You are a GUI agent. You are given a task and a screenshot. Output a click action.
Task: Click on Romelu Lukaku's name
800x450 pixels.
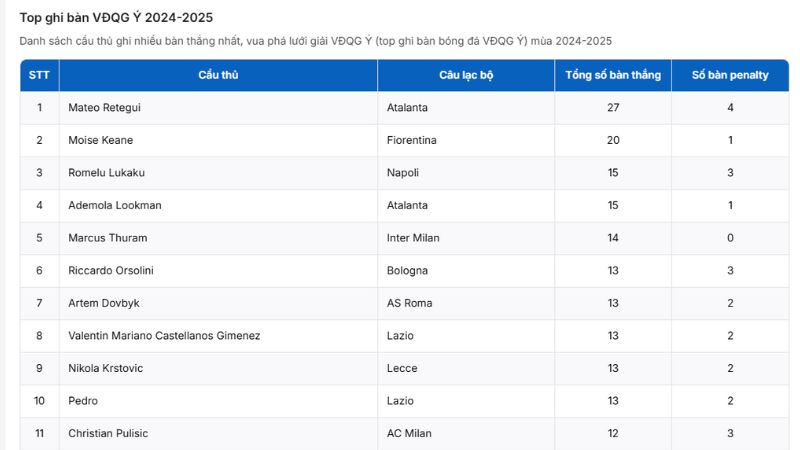point(106,173)
